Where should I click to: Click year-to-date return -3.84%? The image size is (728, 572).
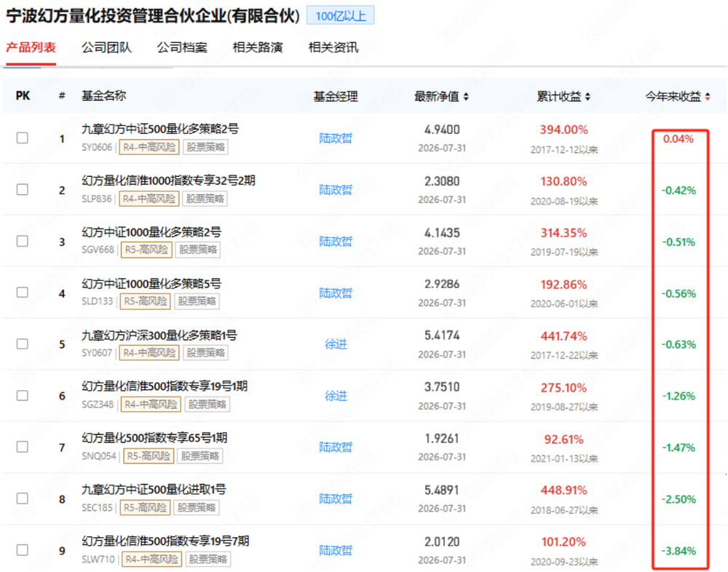tap(678, 551)
